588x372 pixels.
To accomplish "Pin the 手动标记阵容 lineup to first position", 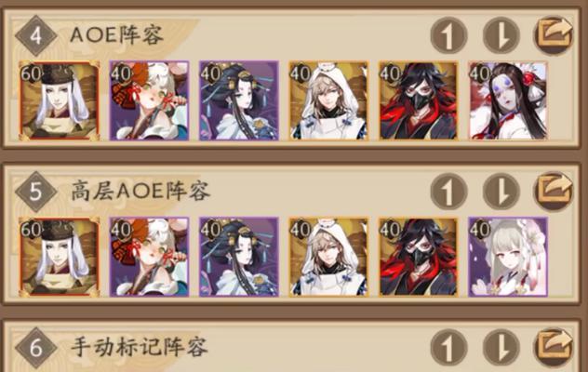I will coord(448,349).
